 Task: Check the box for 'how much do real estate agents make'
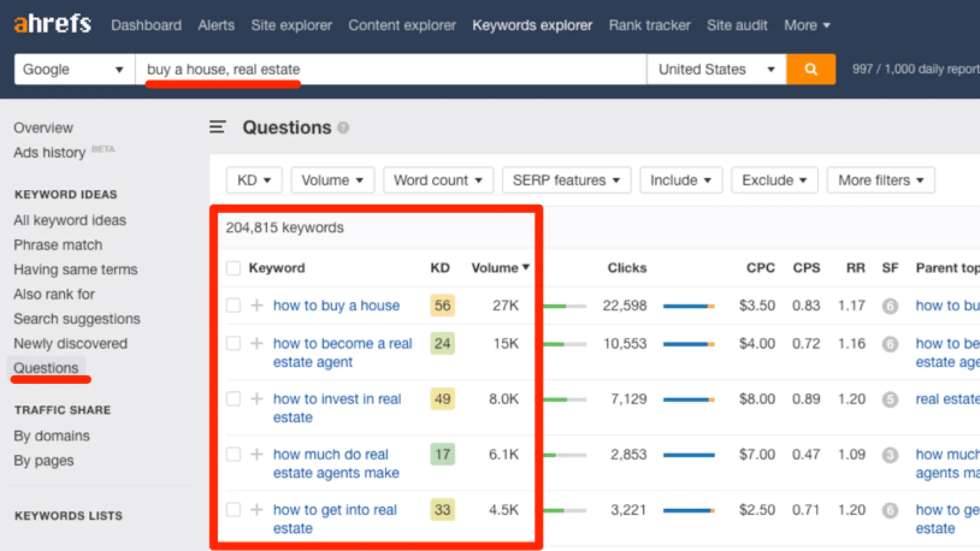[233, 454]
